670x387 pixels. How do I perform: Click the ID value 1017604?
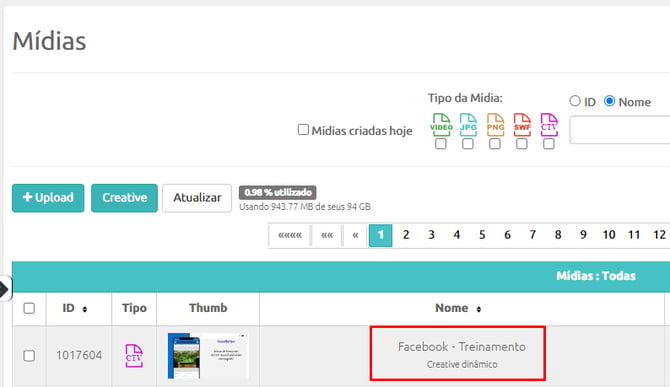pyautogui.click(x=79, y=355)
